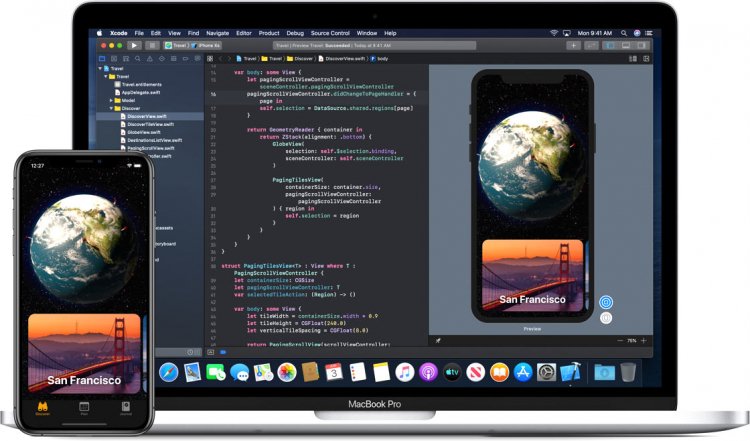Zoom in the preview with plus button
750x441 pixels.
click(x=644, y=341)
